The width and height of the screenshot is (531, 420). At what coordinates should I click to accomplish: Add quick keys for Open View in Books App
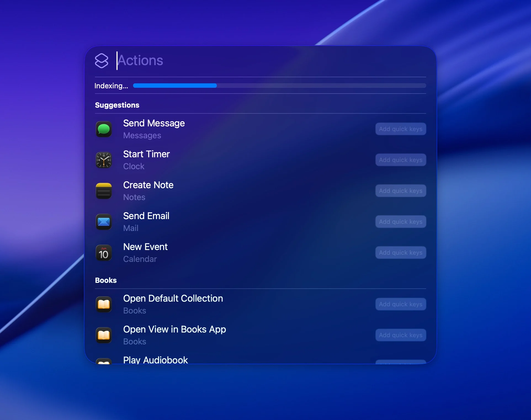[x=400, y=335]
